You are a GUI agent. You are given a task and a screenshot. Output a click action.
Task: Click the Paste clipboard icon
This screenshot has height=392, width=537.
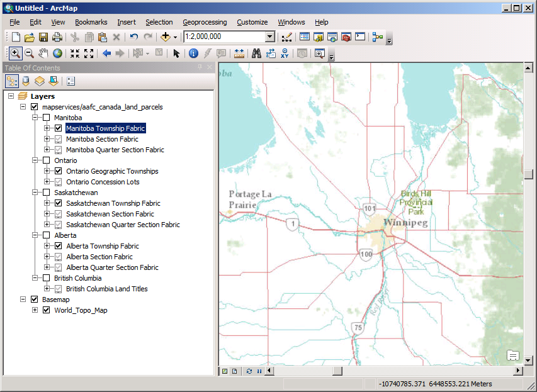click(x=103, y=36)
